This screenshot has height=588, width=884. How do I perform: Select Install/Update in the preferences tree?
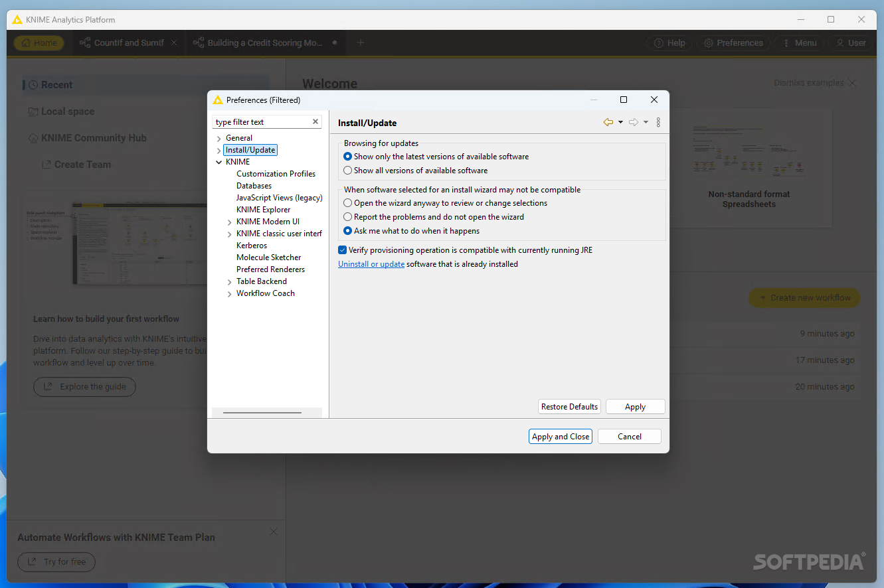[x=250, y=150]
